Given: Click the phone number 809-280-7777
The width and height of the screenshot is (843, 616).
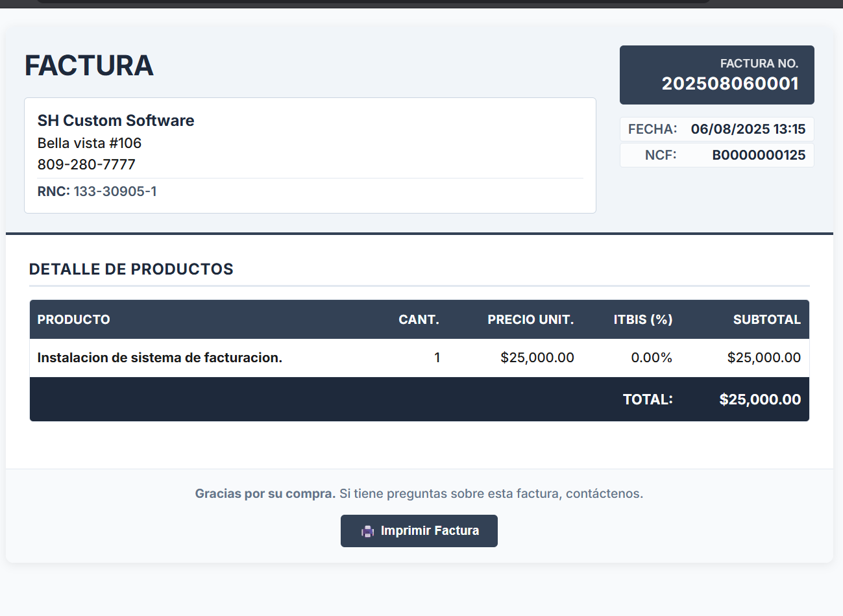Looking at the screenshot, I should tap(86, 164).
